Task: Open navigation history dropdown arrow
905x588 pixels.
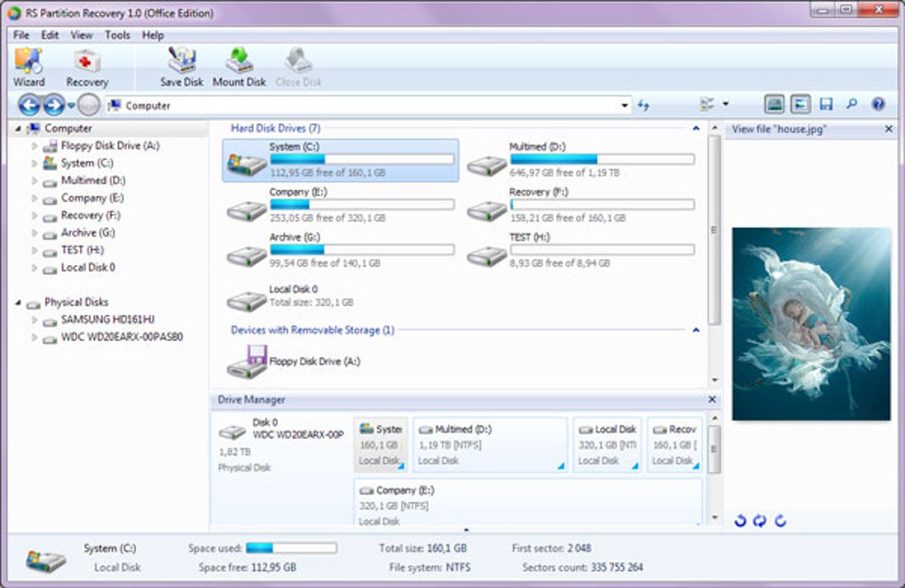Action: (71, 106)
